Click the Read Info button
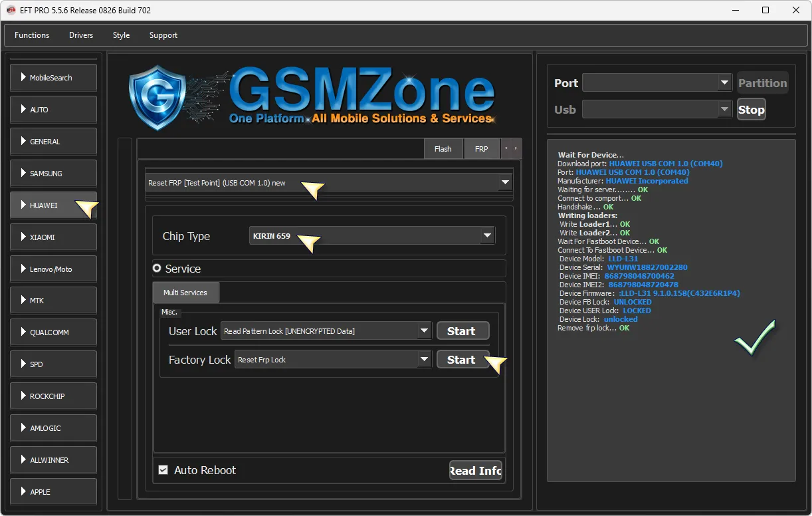 coord(476,471)
